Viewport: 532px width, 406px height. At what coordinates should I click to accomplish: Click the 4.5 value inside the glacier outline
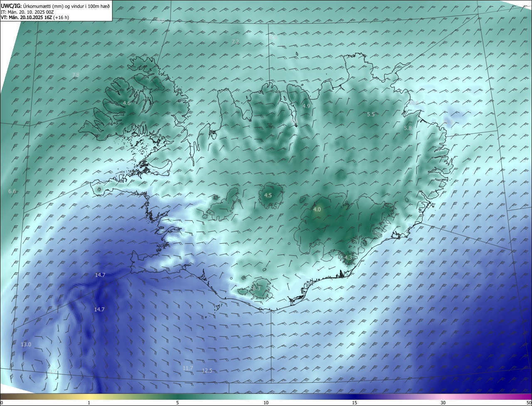click(x=268, y=195)
